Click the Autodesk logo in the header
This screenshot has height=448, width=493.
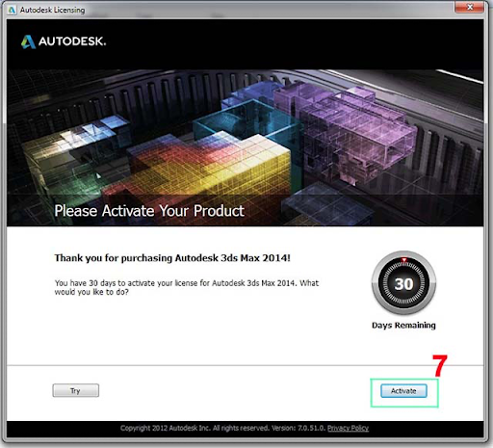(64, 41)
